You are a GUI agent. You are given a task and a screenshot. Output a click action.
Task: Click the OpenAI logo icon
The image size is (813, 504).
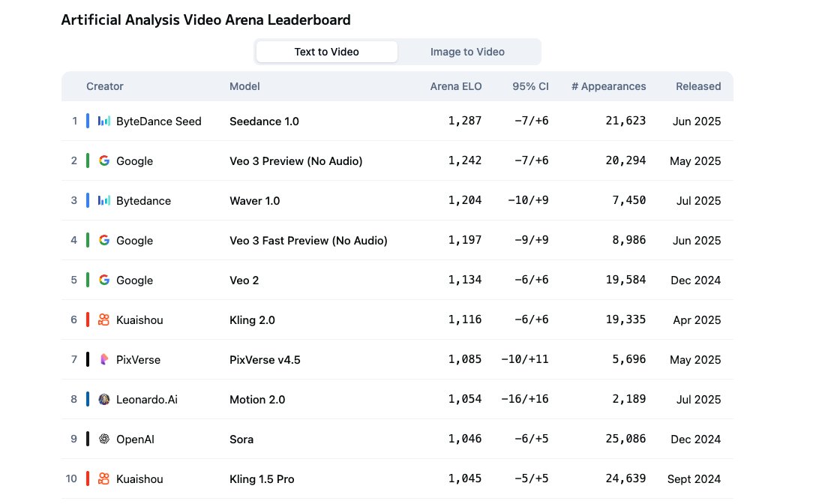pyautogui.click(x=104, y=439)
